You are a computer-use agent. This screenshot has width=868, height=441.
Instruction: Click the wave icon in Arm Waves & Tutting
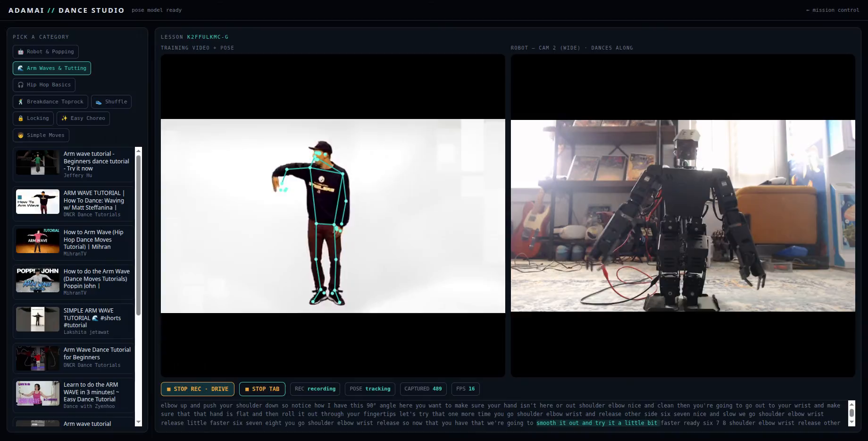pos(21,68)
